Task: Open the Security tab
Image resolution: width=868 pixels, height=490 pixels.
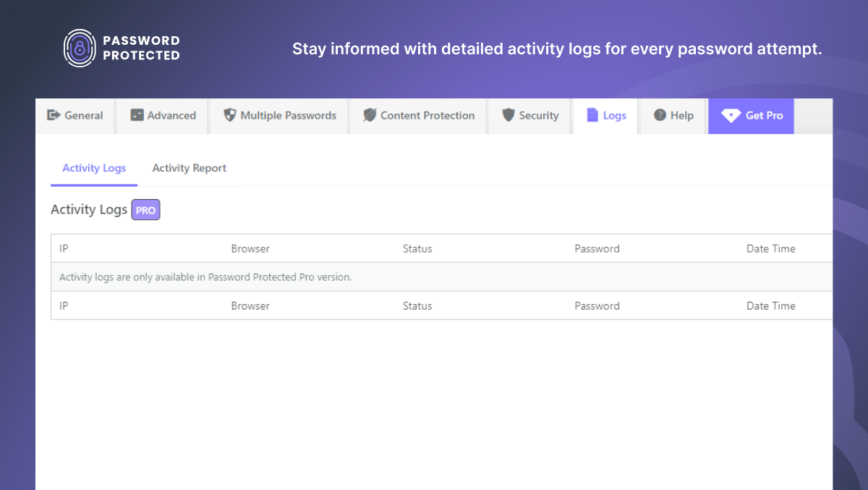Action: [x=530, y=116]
